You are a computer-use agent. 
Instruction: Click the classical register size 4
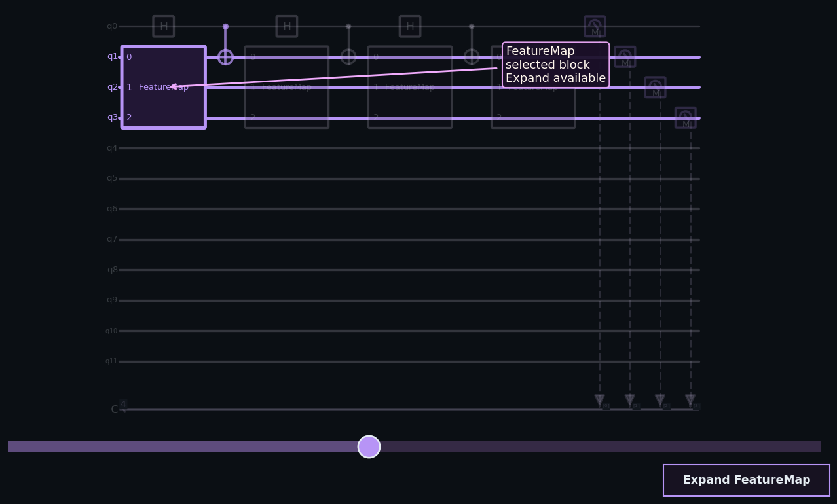coord(123,404)
